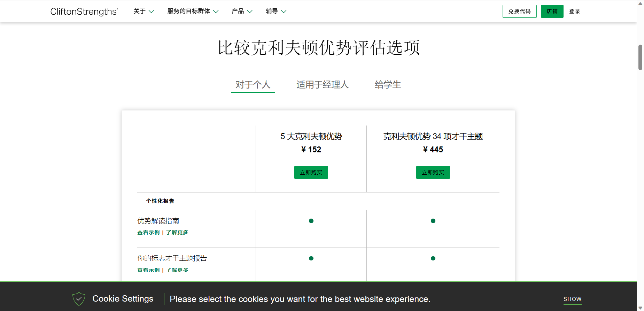Open the 产品 dropdown menu
The width and height of the screenshot is (644, 311).
click(x=242, y=12)
